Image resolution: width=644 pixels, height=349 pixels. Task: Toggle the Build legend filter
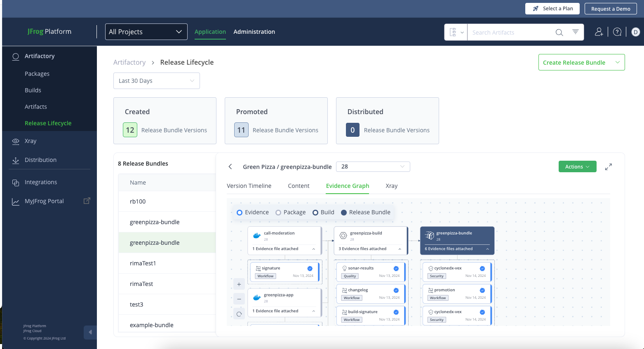tap(315, 213)
